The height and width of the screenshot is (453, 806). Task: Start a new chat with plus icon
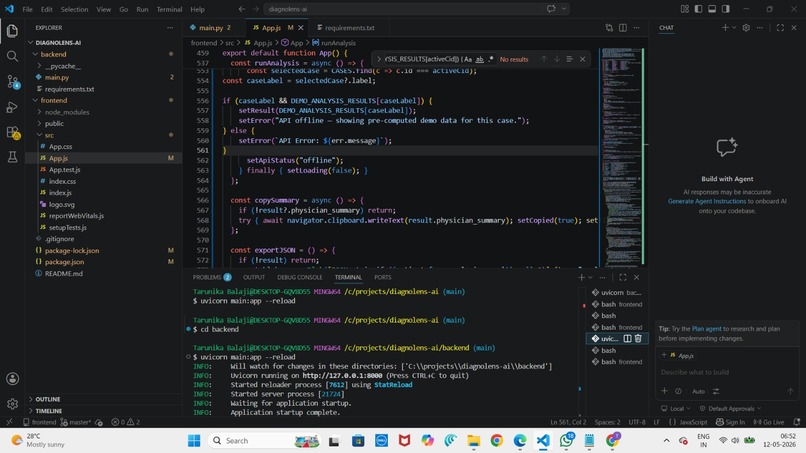point(725,28)
